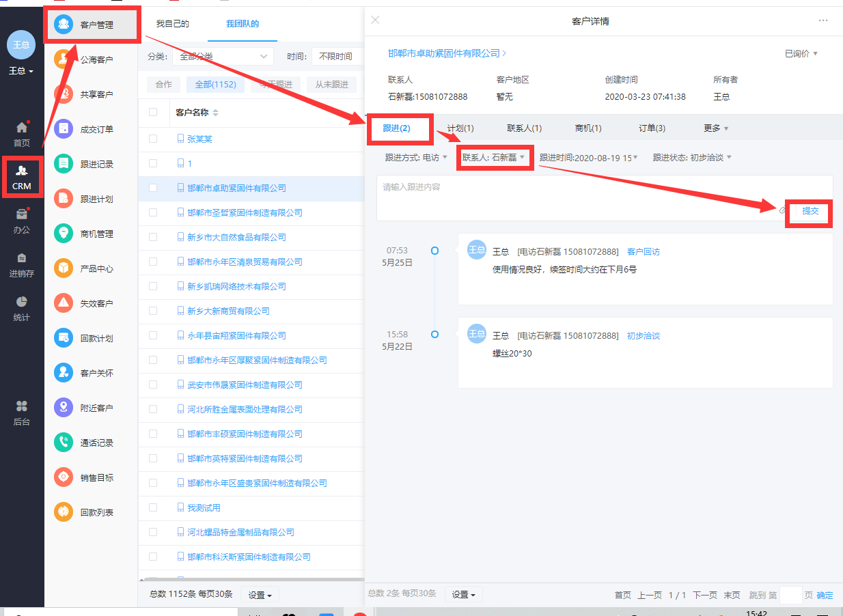Open 邯郸市卓助紧固件有限公司 title link in details
This screenshot has height=616, width=843.
point(444,53)
